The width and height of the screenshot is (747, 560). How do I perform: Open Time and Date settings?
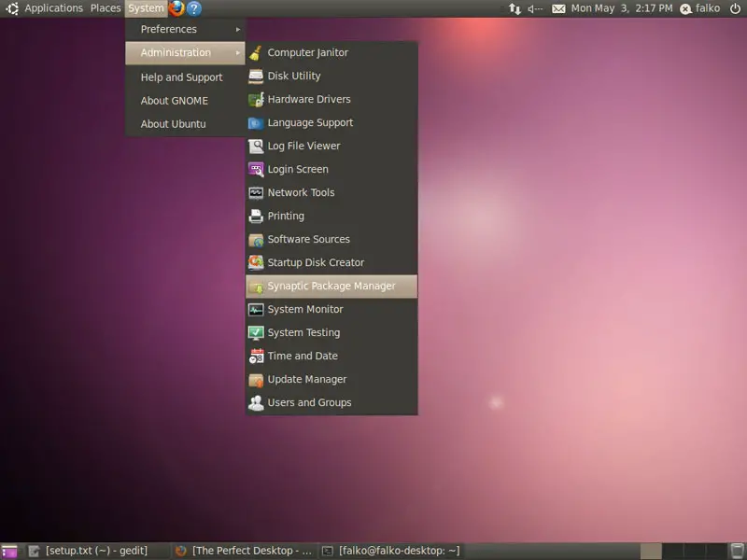[x=331, y=357]
